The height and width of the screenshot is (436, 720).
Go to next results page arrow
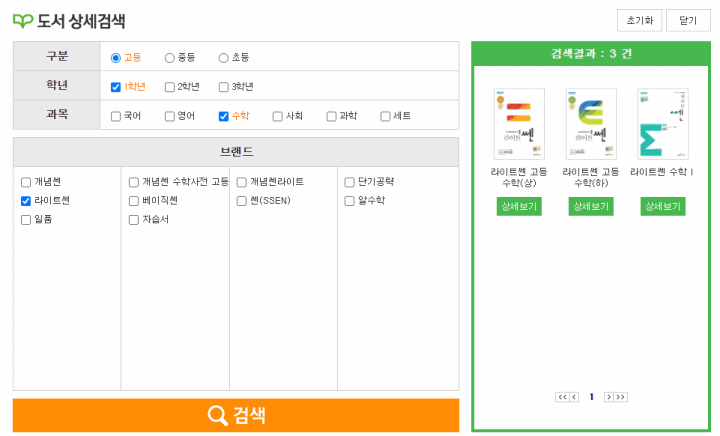pyautogui.click(x=608, y=397)
